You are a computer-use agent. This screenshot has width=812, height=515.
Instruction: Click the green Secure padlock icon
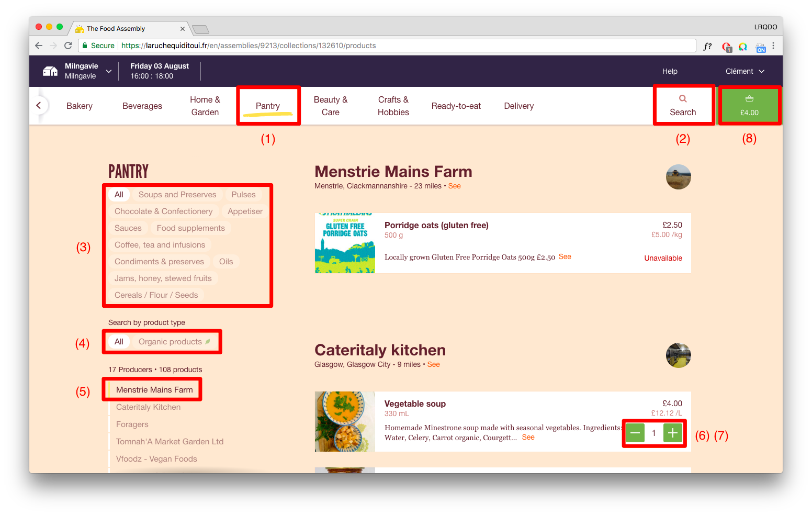(x=85, y=46)
